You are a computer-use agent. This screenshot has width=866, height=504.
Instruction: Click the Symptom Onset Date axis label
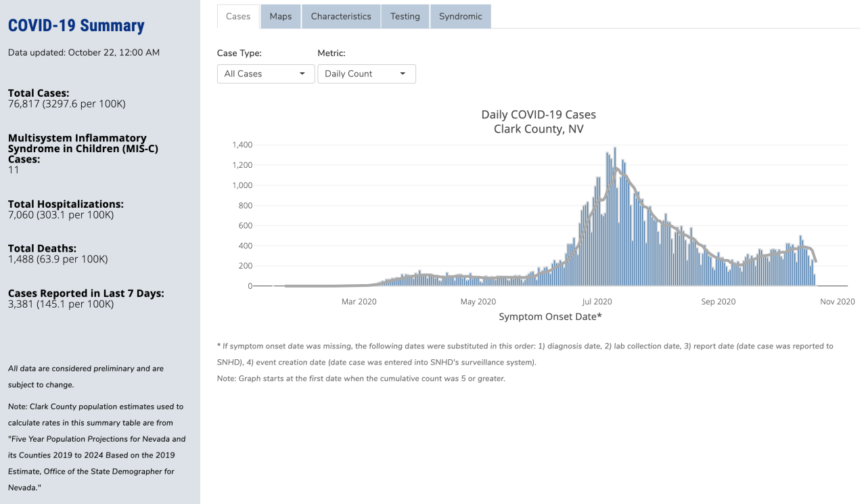point(551,317)
